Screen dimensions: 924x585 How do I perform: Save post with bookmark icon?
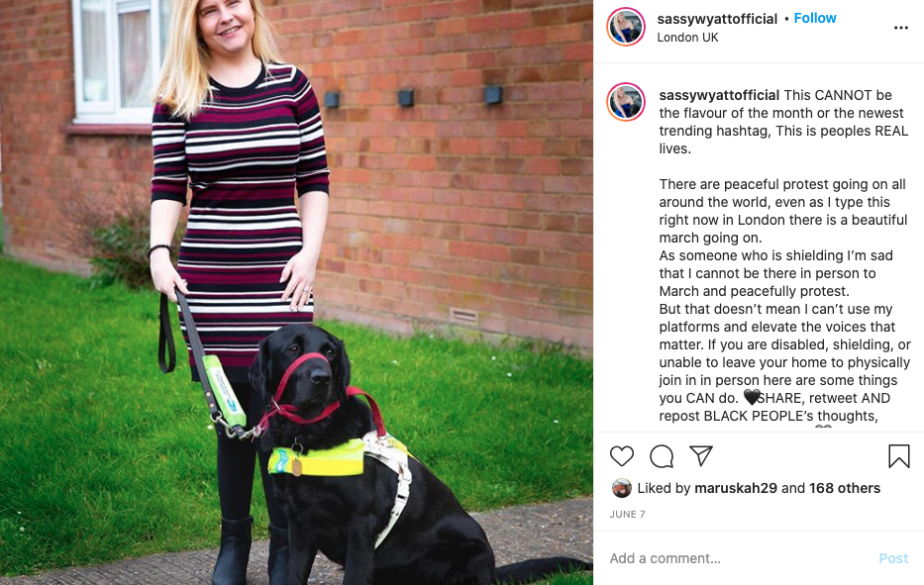coord(898,456)
